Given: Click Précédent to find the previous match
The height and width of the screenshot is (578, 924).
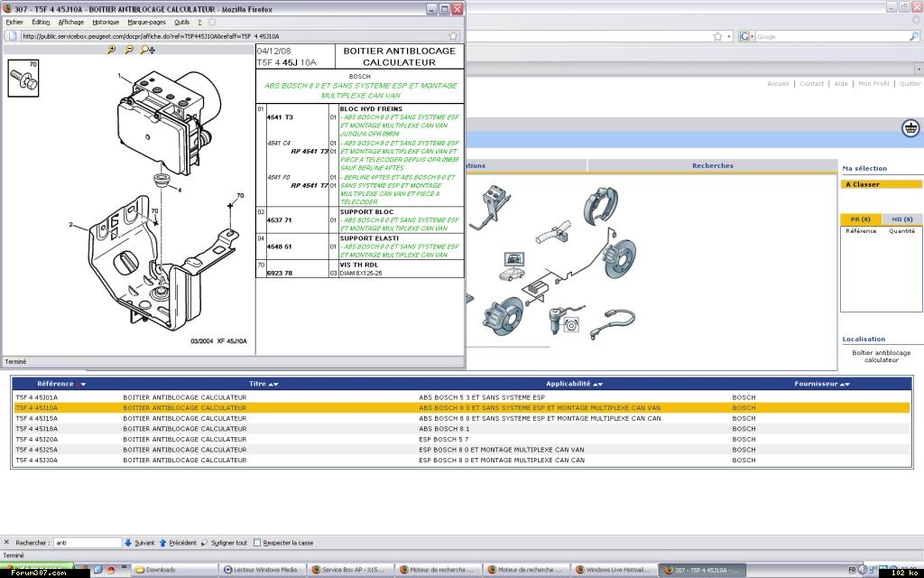Looking at the screenshot, I should (x=178, y=543).
